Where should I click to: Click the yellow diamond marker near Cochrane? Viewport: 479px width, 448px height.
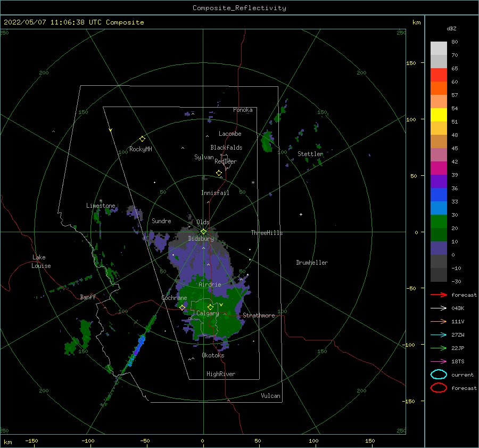pyautogui.click(x=183, y=308)
